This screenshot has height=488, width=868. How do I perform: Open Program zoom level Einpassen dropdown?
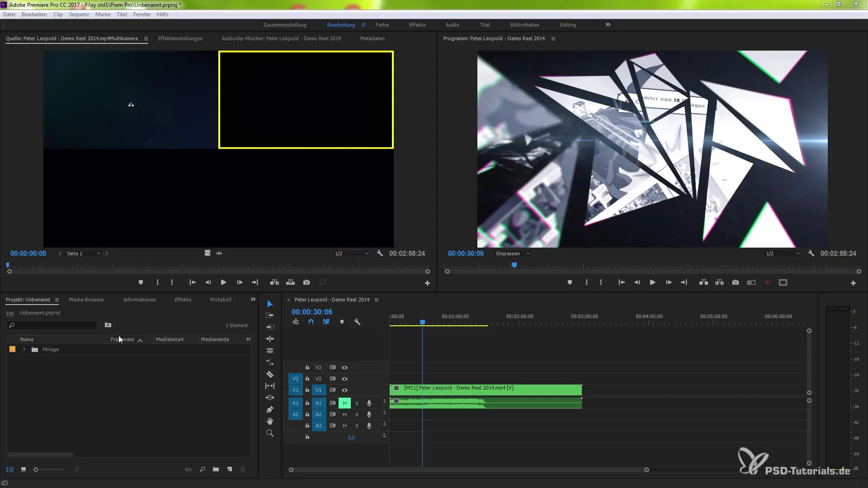click(x=513, y=253)
